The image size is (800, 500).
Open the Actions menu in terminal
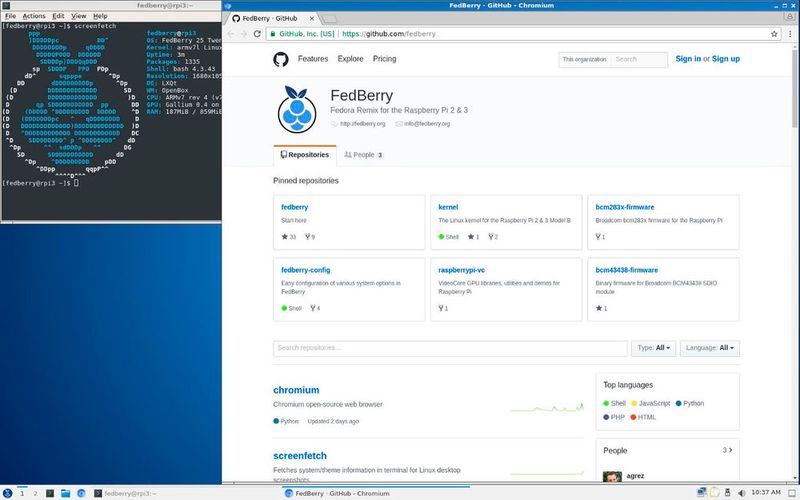tap(34, 16)
